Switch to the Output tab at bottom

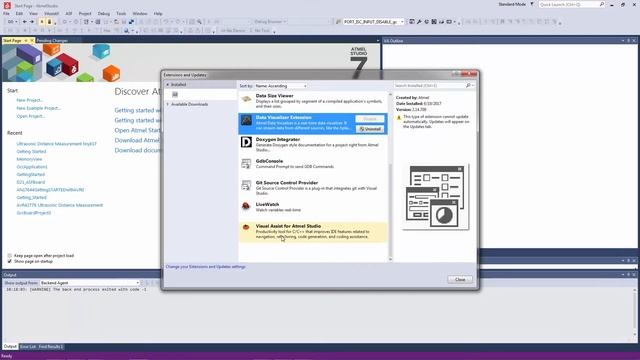click(10, 347)
